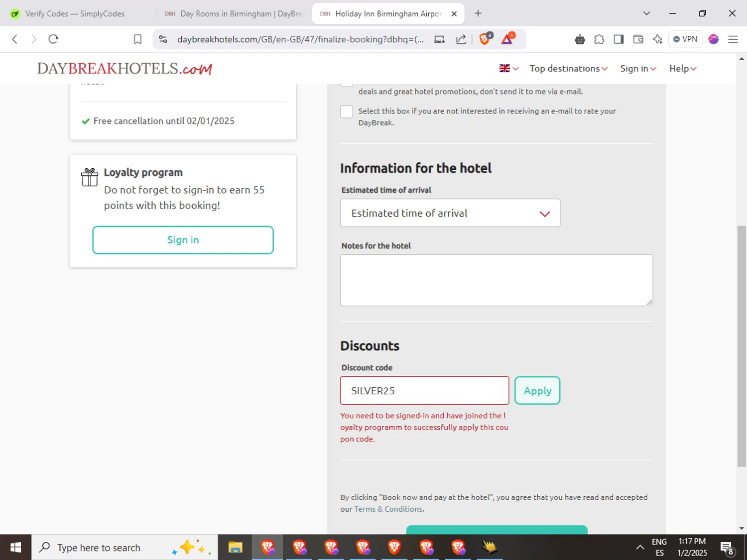Check the box to skip rating e-mail
Screen dimensions: 747x560
pos(347,112)
